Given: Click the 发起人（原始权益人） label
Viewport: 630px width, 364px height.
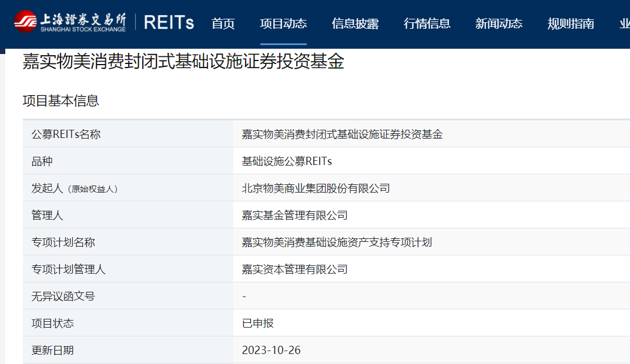Looking at the screenshot, I should [75, 188].
